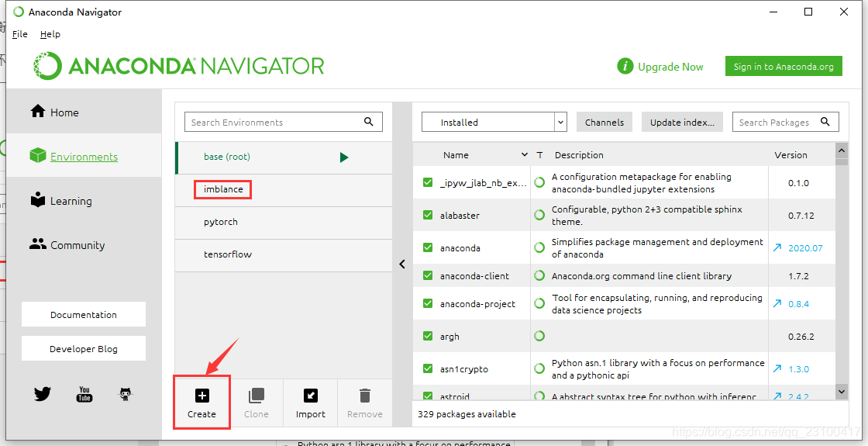Click the package list scrollbar up arrow
868x446 pixels.
pyautogui.click(x=842, y=150)
